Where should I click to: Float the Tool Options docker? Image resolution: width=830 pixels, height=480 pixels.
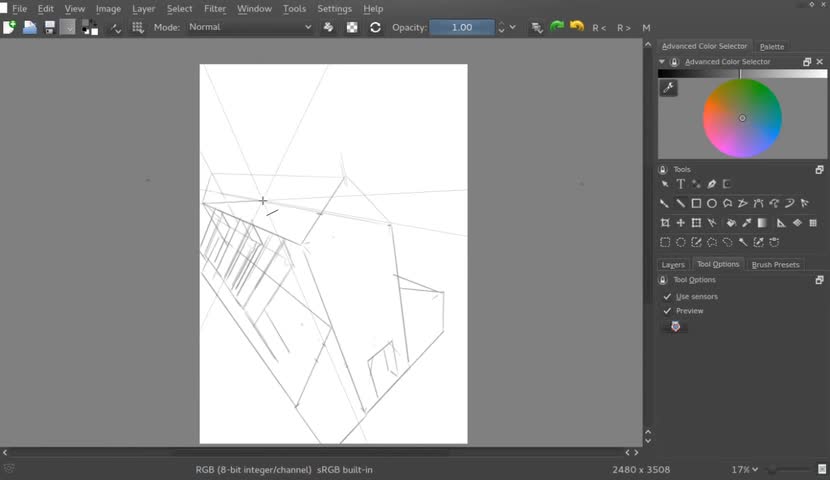pos(819,280)
